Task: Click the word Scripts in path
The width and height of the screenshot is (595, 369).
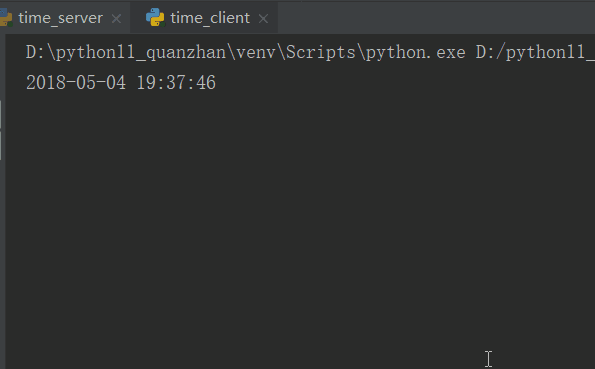Action: click(x=320, y=52)
